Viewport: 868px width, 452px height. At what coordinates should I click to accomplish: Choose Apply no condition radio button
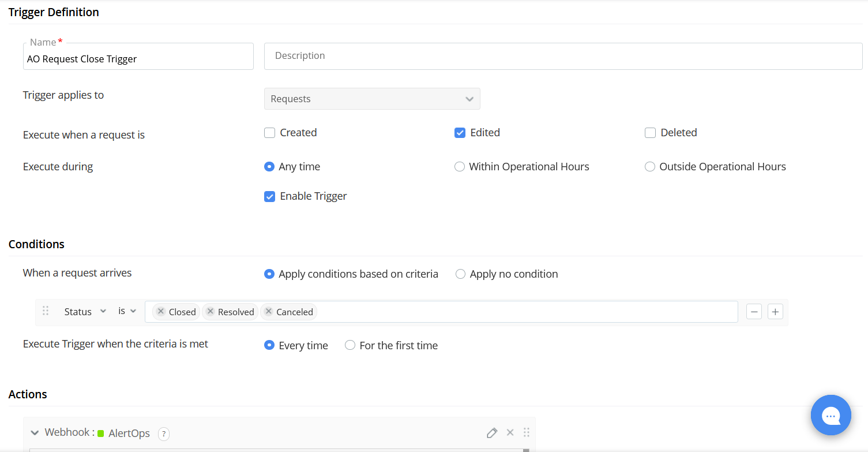460,274
